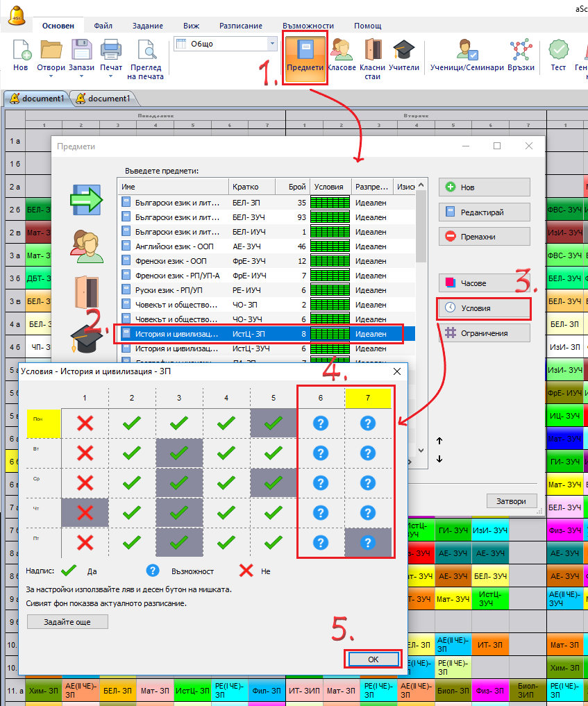Click the yellow period 7 column header
Image resolution: width=588 pixels, height=706 pixels.
pyautogui.click(x=368, y=398)
